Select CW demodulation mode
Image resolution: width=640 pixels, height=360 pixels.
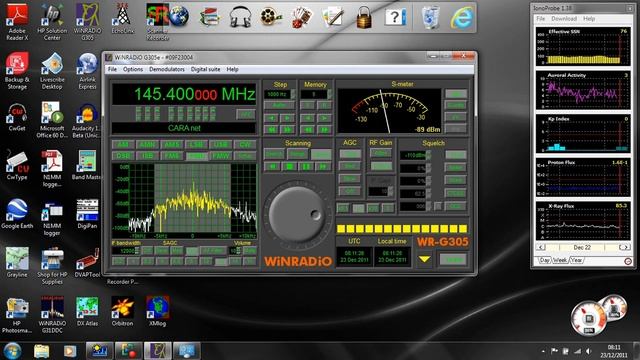[x=245, y=144]
